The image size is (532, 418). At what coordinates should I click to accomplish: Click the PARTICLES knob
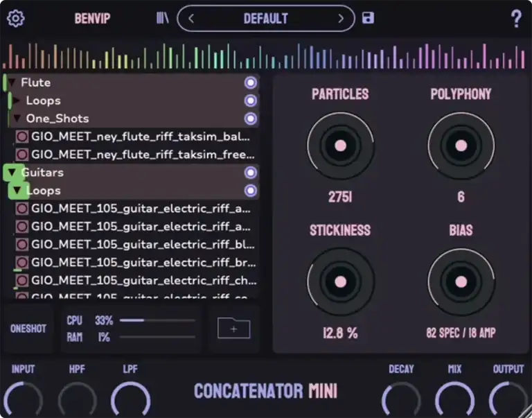(340, 146)
